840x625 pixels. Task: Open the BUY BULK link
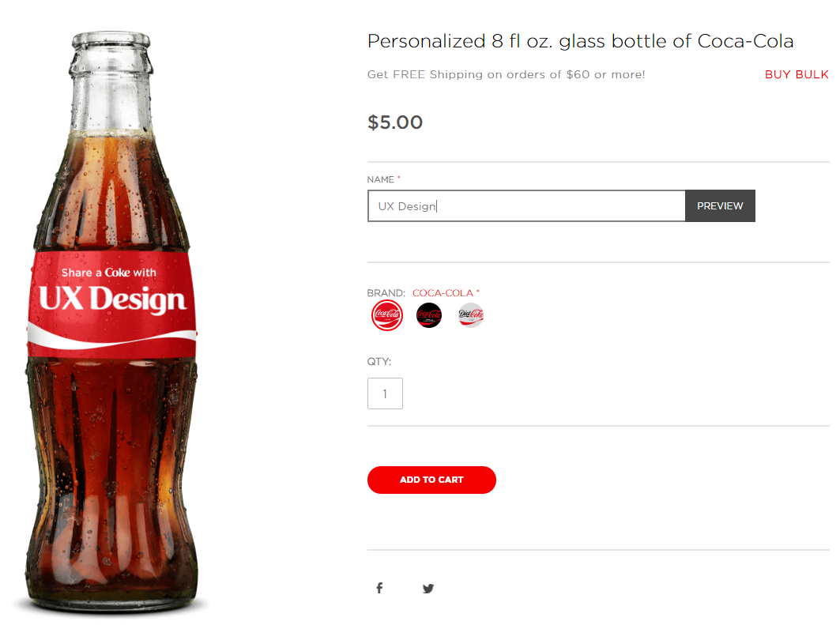click(x=797, y=74)
